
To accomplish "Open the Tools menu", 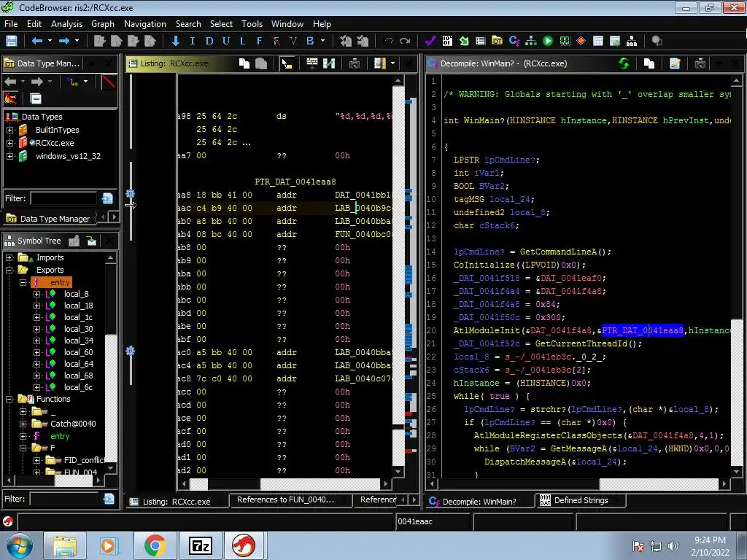I will coord(252,24).
